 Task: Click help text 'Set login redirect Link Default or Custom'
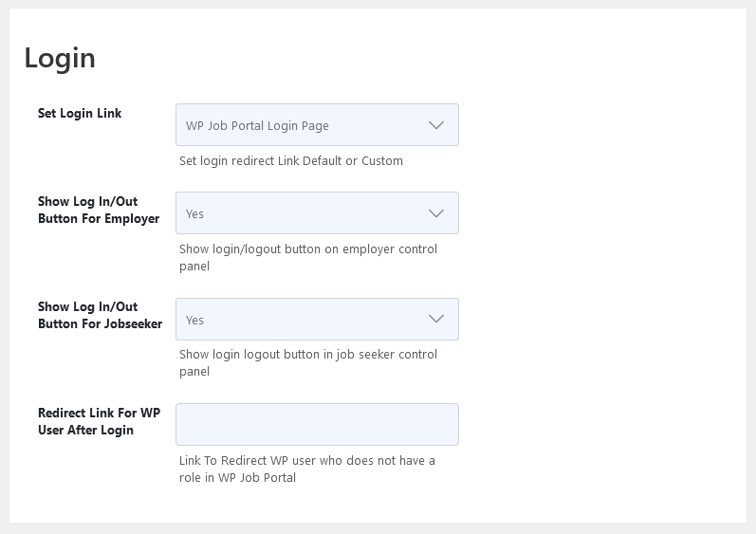tap(290, 161)
